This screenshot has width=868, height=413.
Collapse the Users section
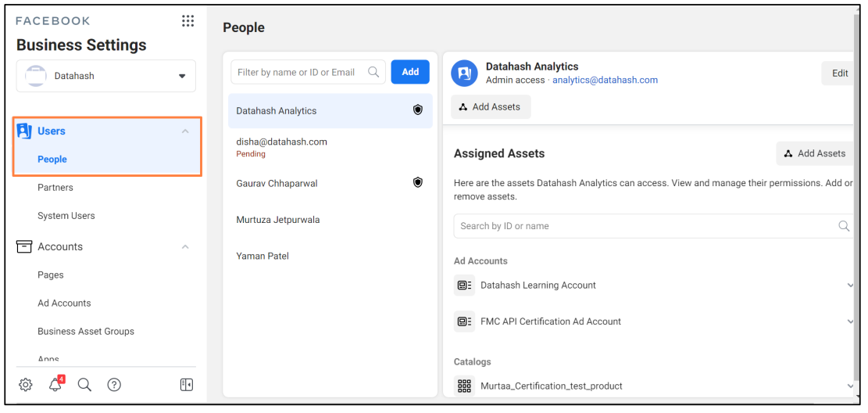tap(185, 131)
